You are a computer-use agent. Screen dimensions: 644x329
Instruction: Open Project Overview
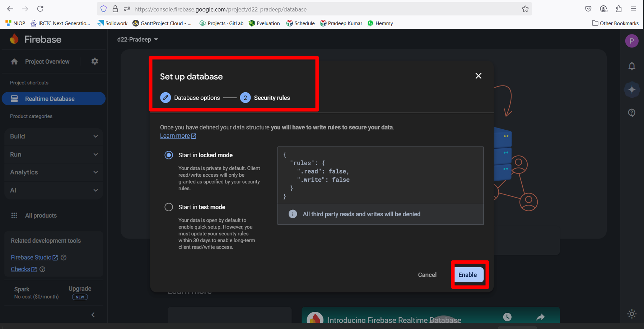47,62
